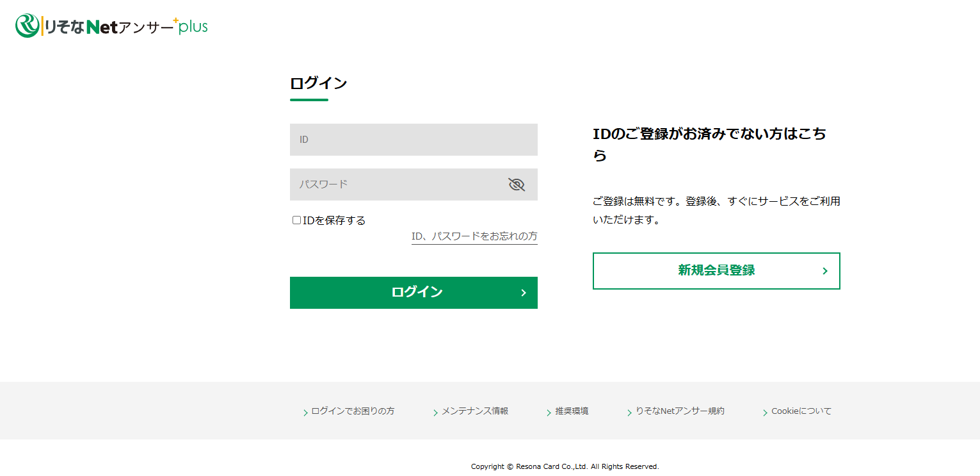Screen dimensions: 980x476
Task: Open the メンテナンス情報 page
Action: 474,411
